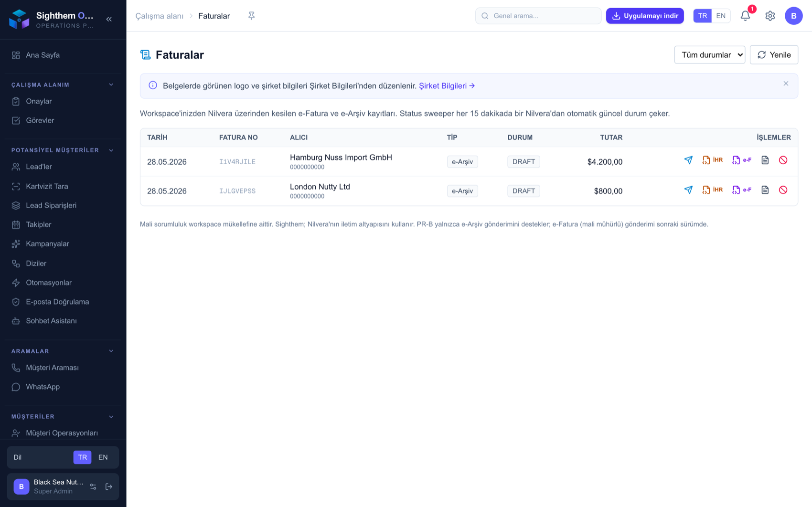The image size is (812, 507).
Task: Click London Nutty Ltd recipient
Action: pyautogui.click(x=320, y=187)
